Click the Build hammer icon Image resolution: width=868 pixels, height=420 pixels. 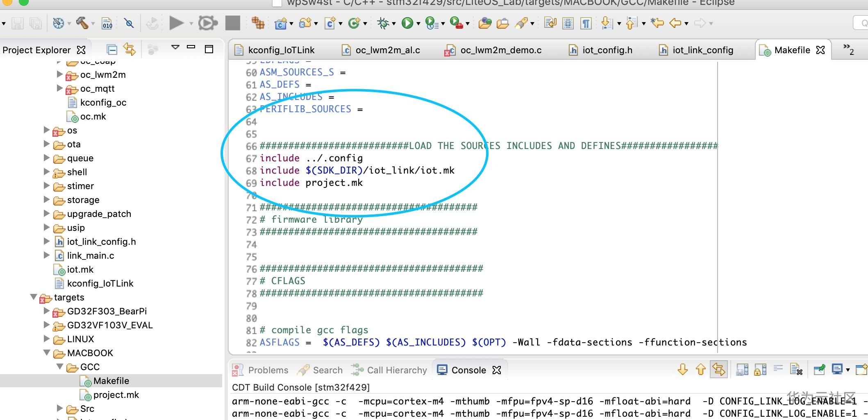(x=82, y=23)
